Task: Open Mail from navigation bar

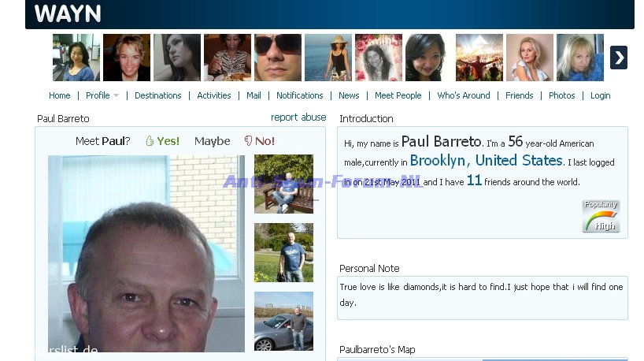Action: click(x=254, y=95)
